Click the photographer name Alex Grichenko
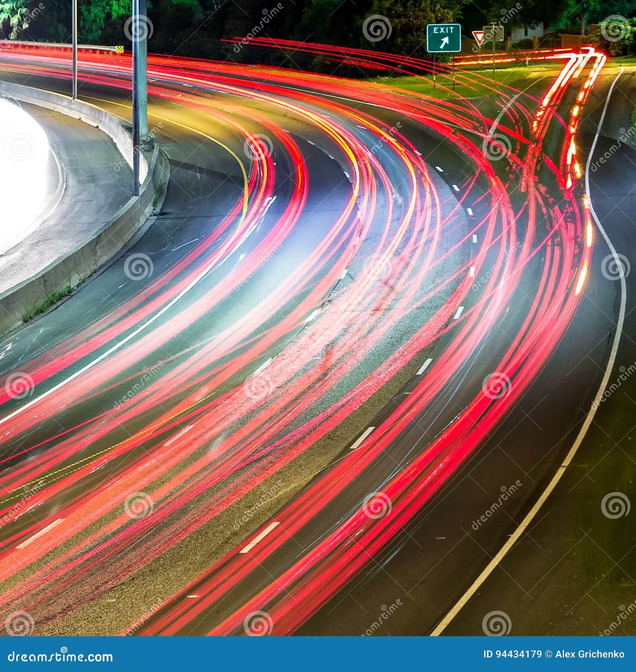The height and width of the screenshot is (672, 636). pos(590,654)
